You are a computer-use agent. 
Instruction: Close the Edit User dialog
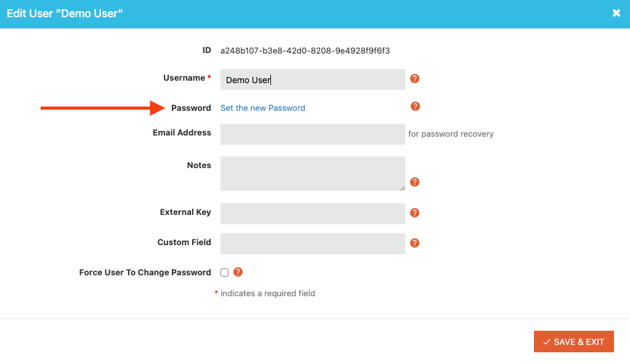[x=616, y=14]
